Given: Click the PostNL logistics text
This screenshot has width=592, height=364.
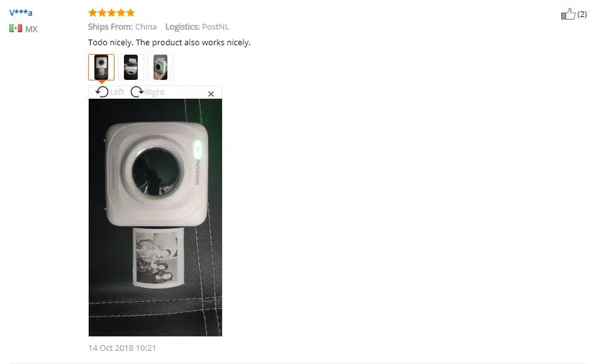Looking at the screenshot, I should point(215,27).
